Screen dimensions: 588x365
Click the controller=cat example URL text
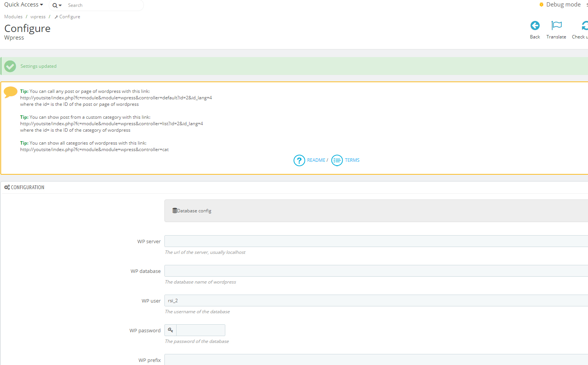[94, 150]
